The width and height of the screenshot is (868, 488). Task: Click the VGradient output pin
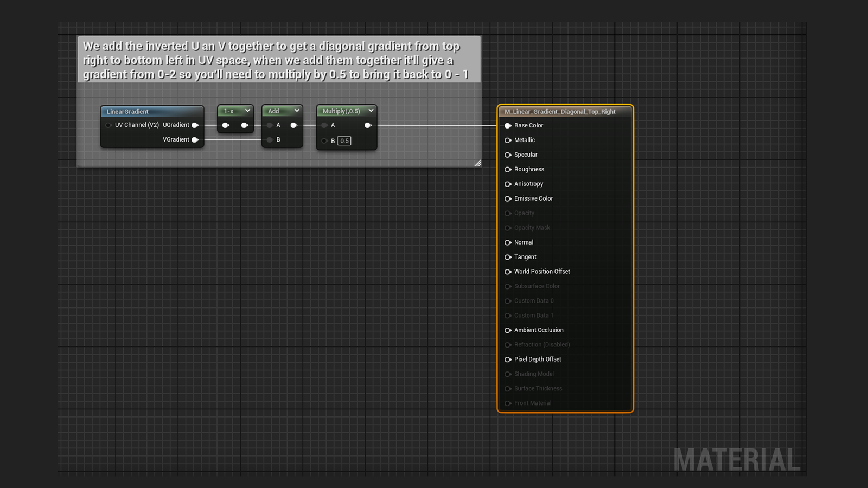(195, 140)
